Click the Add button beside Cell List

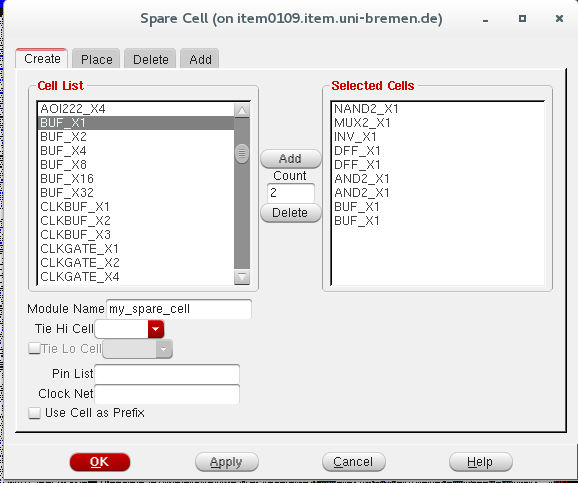click(x=290, y=159)
